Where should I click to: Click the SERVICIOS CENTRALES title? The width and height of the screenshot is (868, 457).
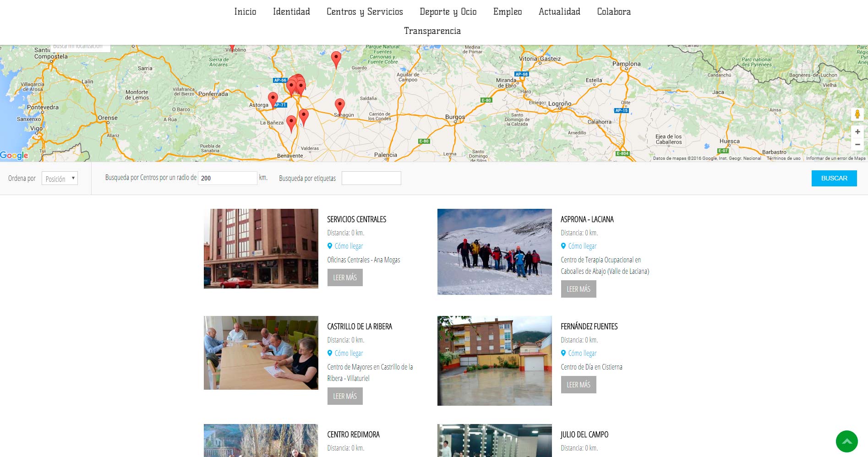point(357,219)
